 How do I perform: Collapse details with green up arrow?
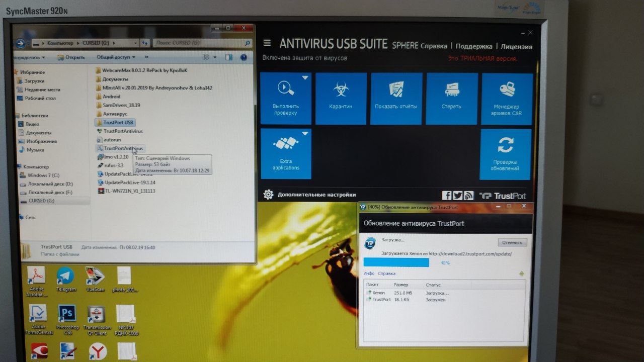522,274
